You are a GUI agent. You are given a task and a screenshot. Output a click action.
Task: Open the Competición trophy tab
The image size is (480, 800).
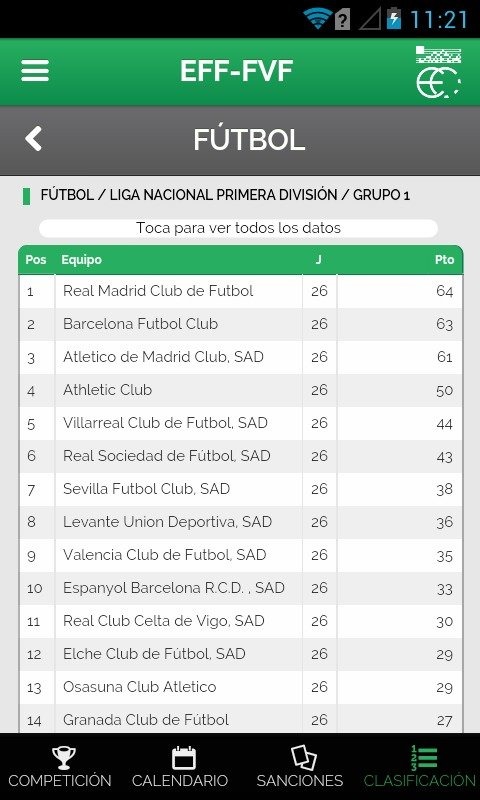pyautogui.click(x=60, y=766)
